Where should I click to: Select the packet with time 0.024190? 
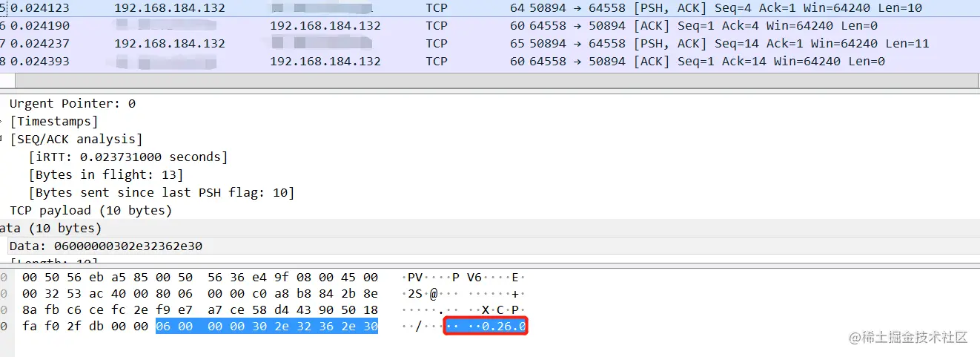tap(490, 26)
